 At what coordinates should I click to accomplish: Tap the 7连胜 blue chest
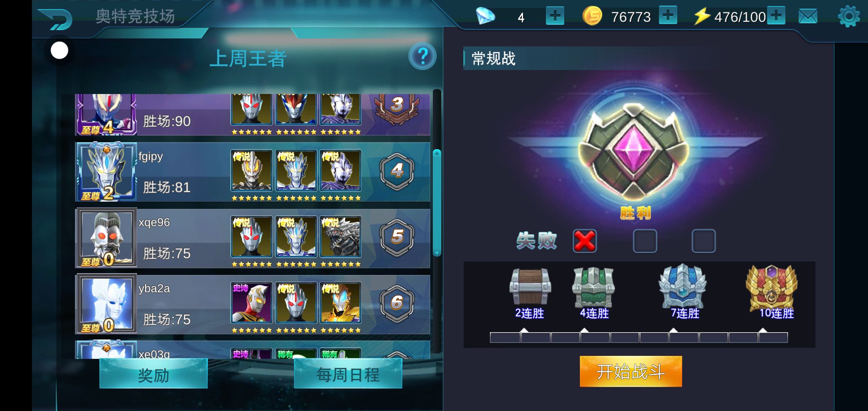tap(683, 286)
